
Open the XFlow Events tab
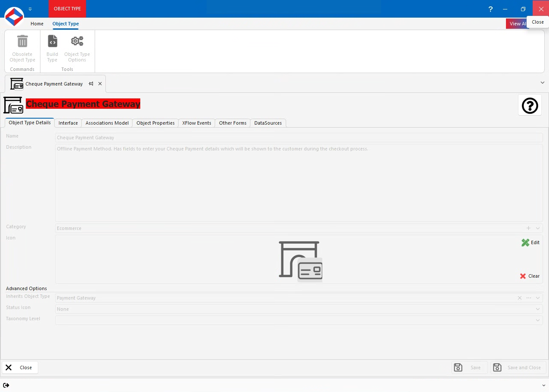[196, 123]
